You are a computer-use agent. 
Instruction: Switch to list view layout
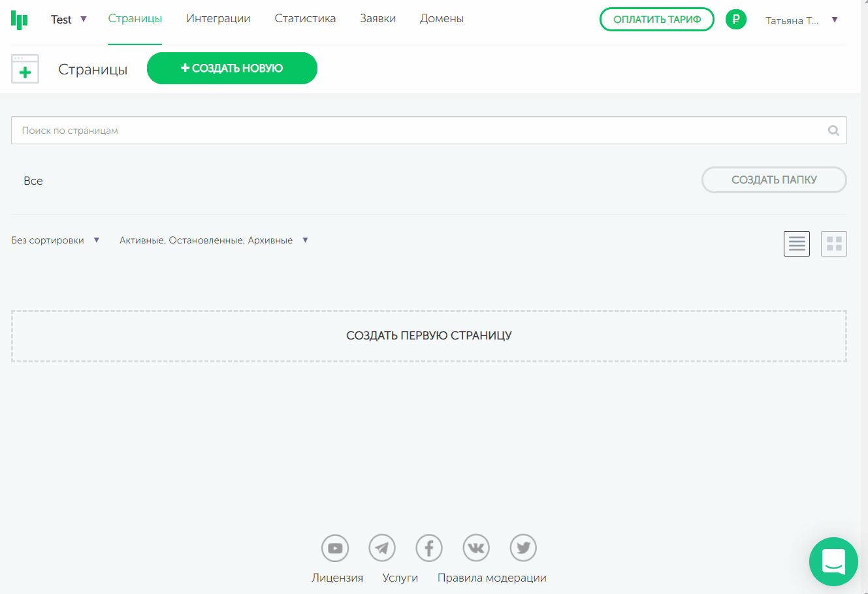[797, 244]
